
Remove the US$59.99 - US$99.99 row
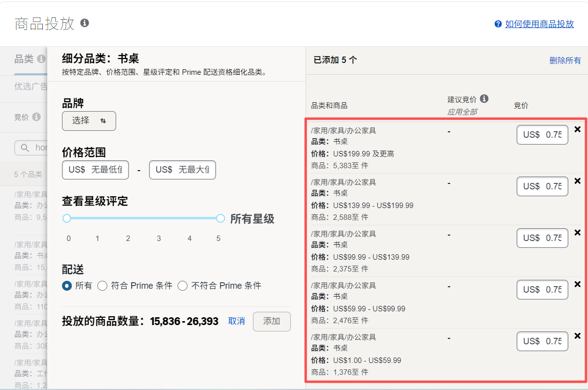point(578,284)
